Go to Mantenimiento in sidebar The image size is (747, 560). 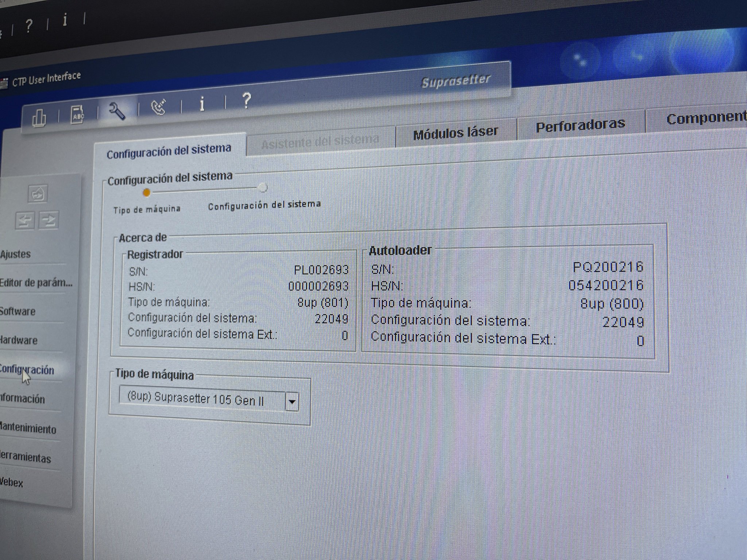28,428
